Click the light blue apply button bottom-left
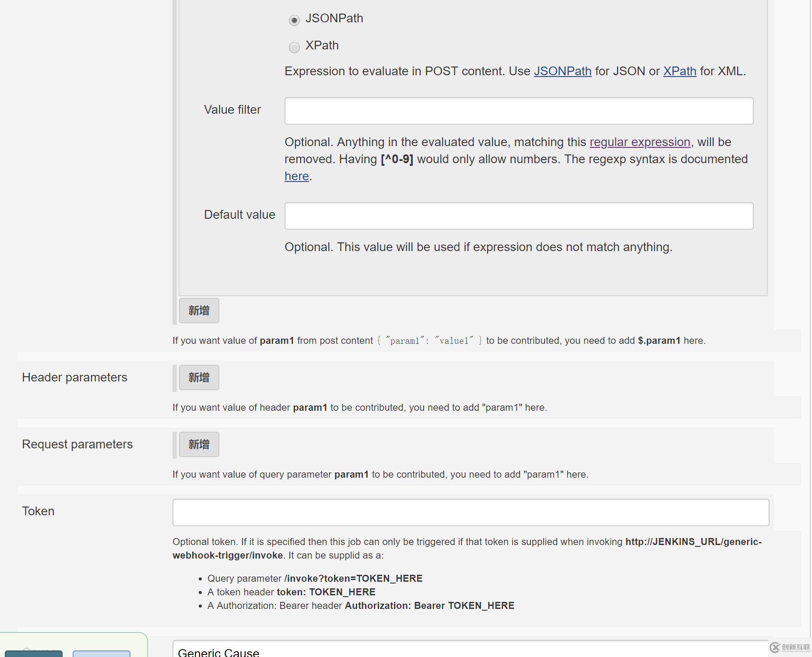Viewport: 812px width, 657px height. click(x=101, y=654)
